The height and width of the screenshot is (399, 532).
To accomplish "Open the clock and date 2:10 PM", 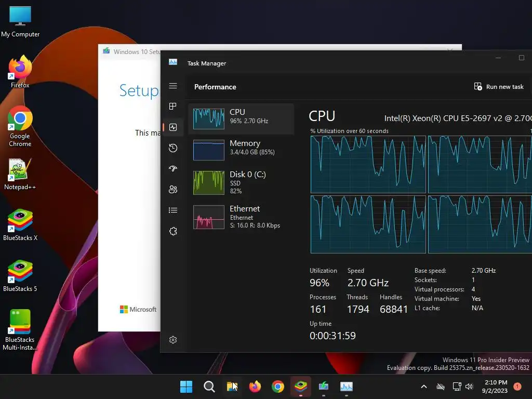I will tap(495, 387).
